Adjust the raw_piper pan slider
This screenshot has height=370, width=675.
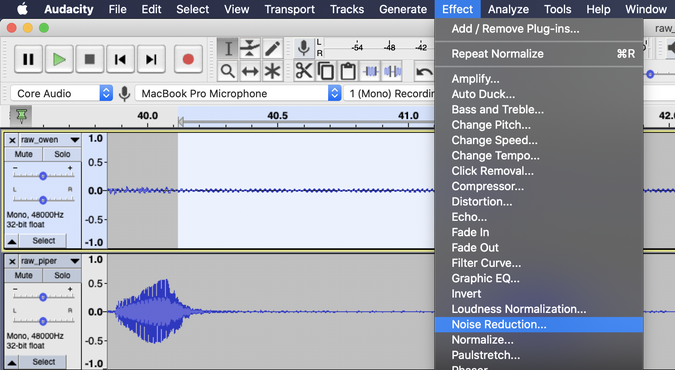(x=43, y=321)
